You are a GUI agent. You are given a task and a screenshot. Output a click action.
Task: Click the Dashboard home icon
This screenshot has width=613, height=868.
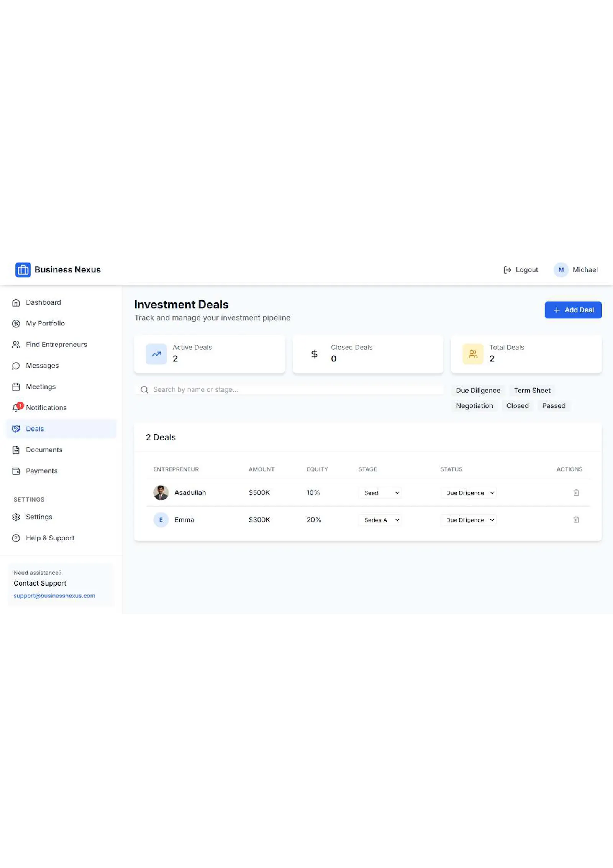(16, 302)
